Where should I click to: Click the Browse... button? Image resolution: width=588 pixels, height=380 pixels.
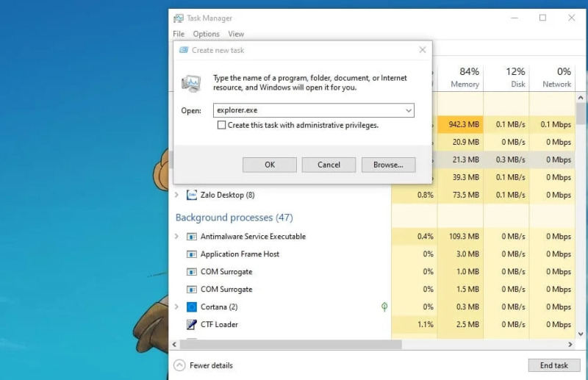[x=389, y=165]
